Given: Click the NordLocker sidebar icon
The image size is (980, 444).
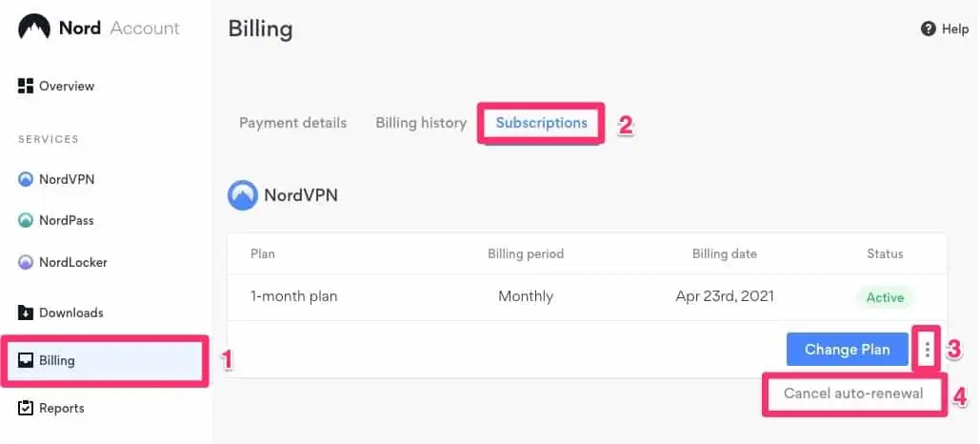Looking at the screenshot, I should [26, 262].
